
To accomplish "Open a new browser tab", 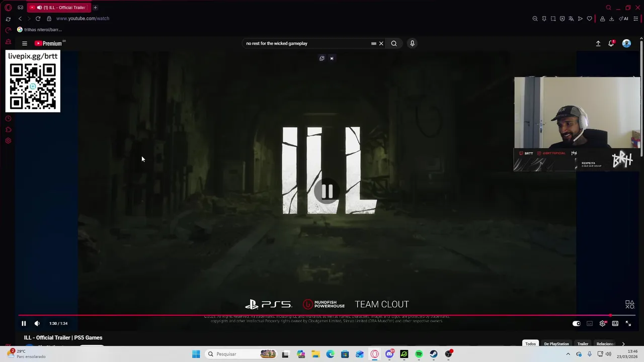I will [x=95, y=8].
